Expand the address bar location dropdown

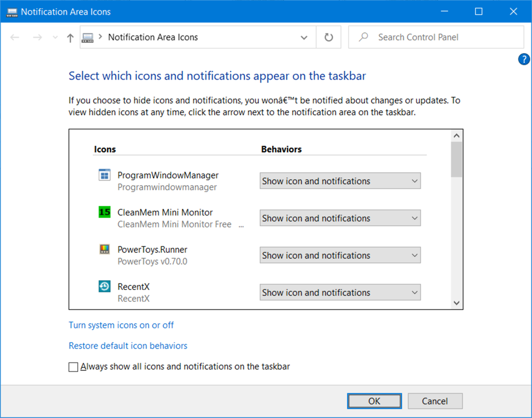click(x=303, y=37)
